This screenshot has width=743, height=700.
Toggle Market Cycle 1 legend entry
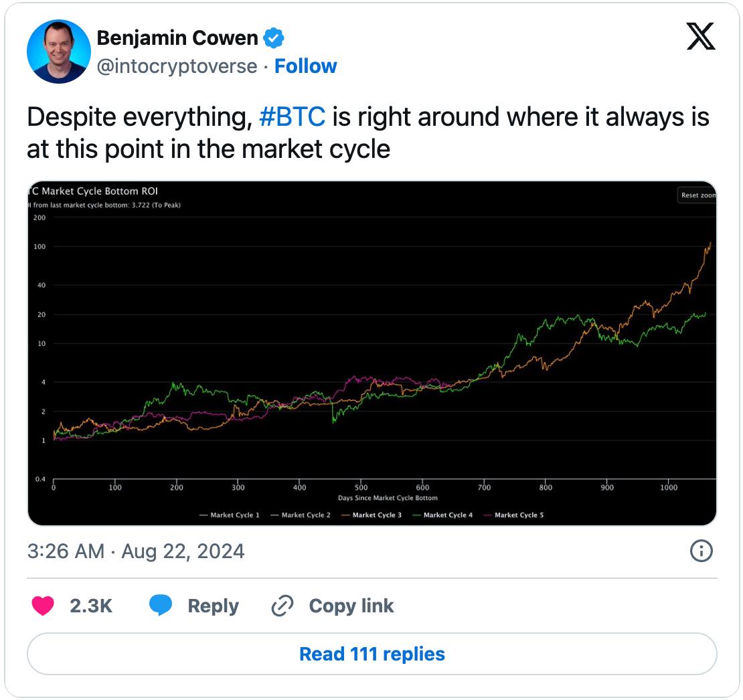(x=230, y=515)
